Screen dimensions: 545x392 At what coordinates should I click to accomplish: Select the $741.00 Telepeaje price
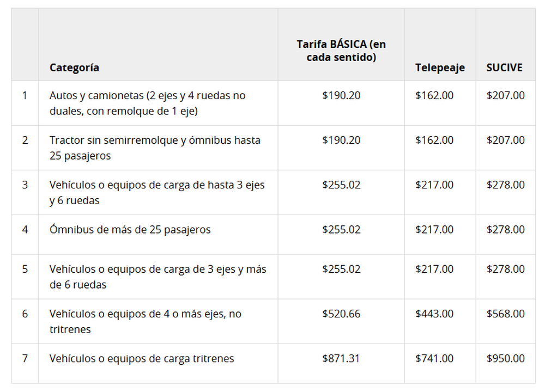point(434,359)
